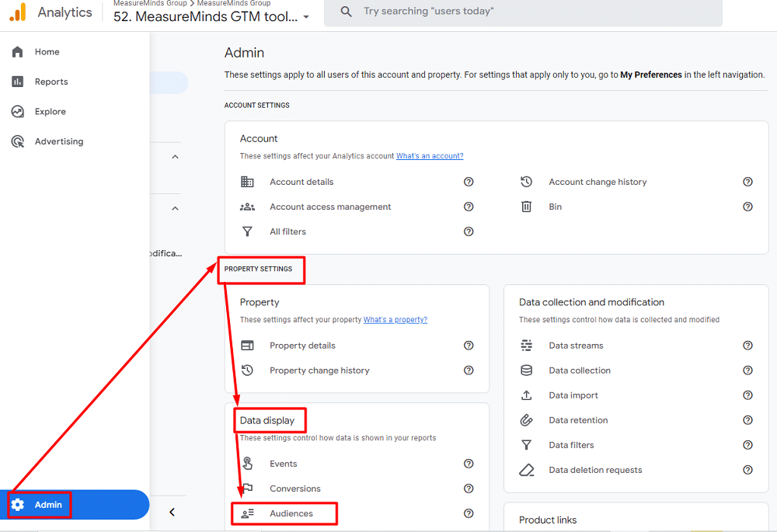The width and height of the screenshot is (777, 532).
Task: Click the Account details building icon
Action: click(247, 182)
